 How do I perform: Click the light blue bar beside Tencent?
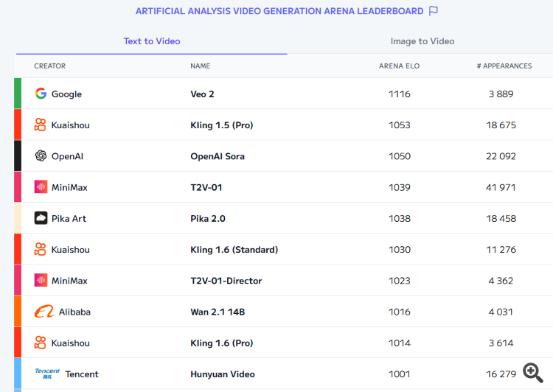(x=18, y=374)
